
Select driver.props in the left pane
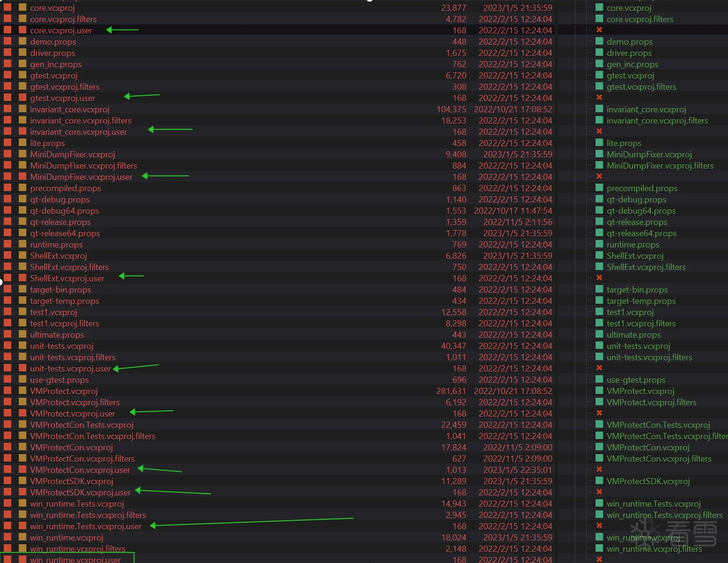coord(53,53)
